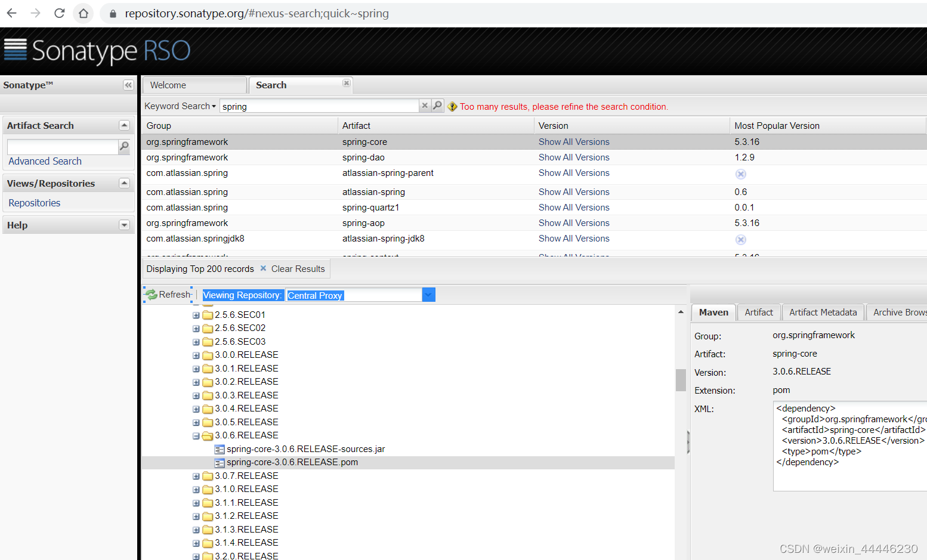Screen dimensions: 927x560
Task: Open the Repositories link
Action: (x=34, y=203)
